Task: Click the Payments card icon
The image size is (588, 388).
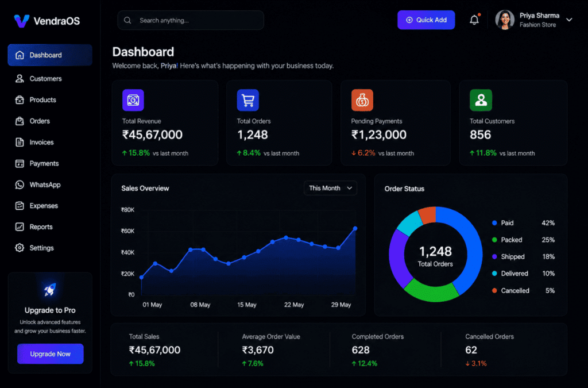Action: [x=20, y=164]
